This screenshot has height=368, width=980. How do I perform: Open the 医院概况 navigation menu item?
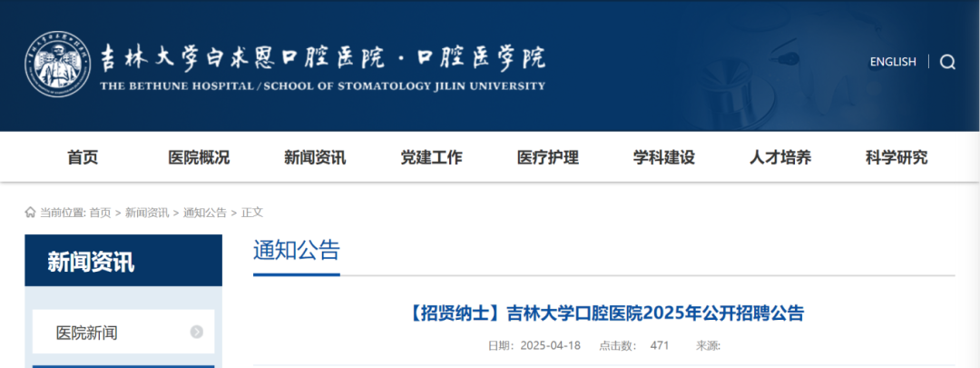point(199,158)
